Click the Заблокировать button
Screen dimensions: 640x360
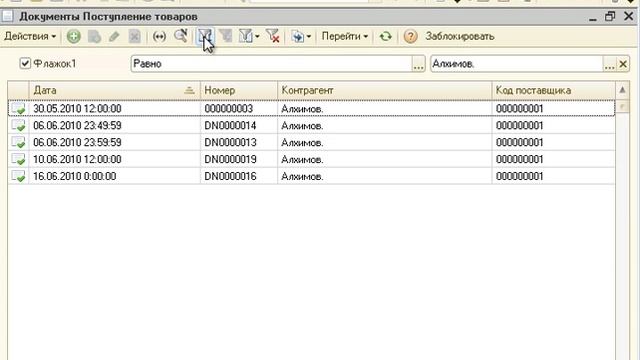[x=460, y=36]
